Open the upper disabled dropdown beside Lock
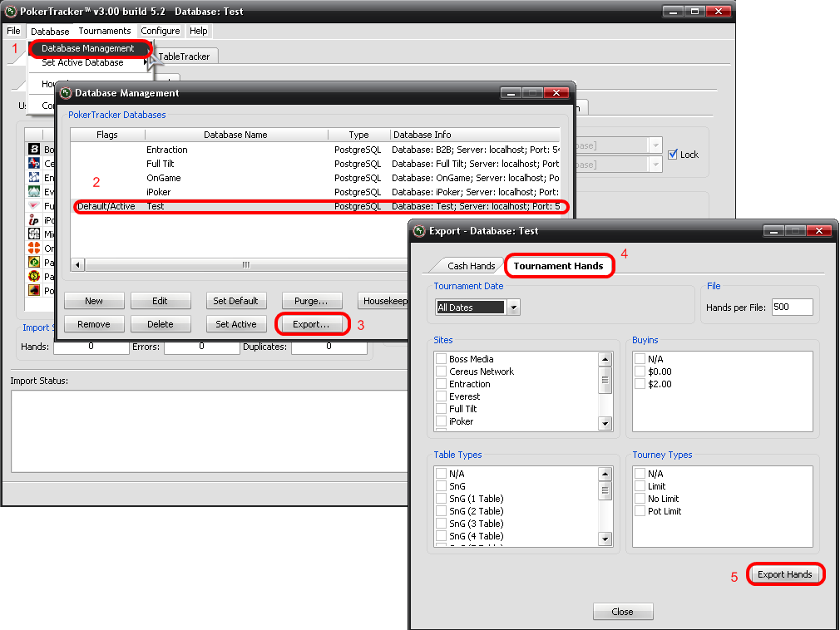 click(655, 145)
